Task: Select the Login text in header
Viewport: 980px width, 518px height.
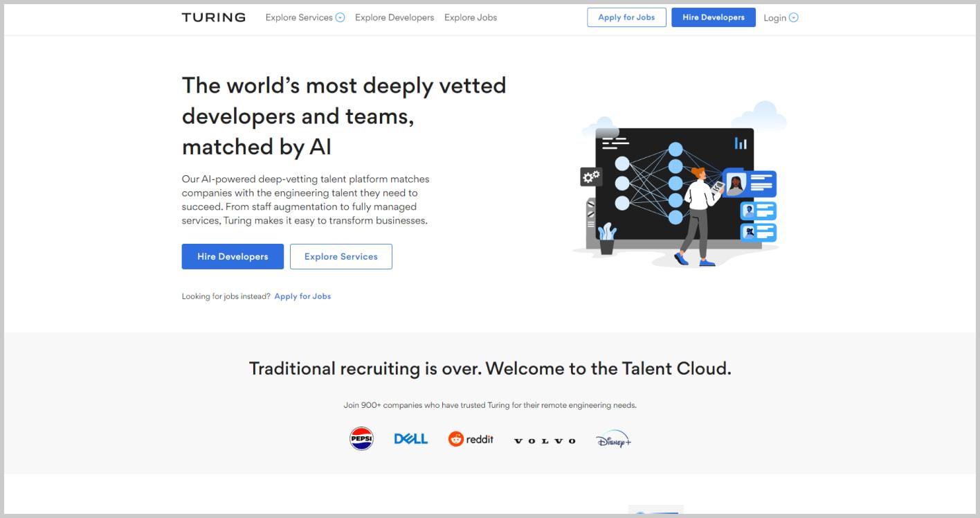Action: pos(774,18)
